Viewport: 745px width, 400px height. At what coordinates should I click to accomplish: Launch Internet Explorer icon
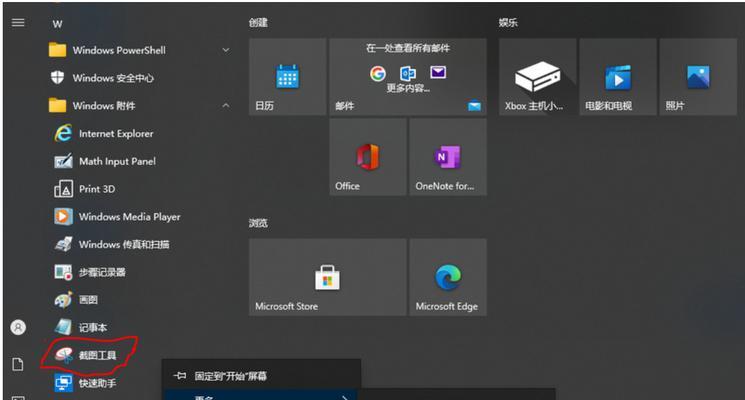(x=63, y=133)
